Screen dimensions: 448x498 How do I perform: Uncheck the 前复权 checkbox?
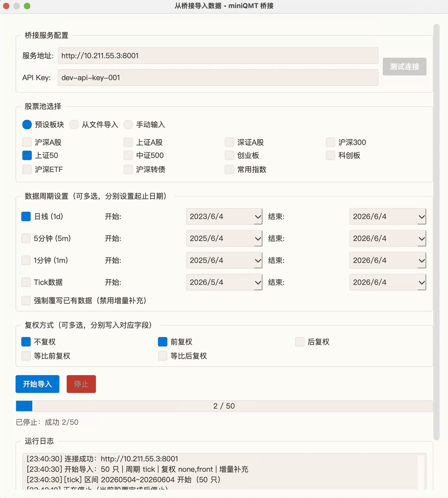tap(163, 342)
